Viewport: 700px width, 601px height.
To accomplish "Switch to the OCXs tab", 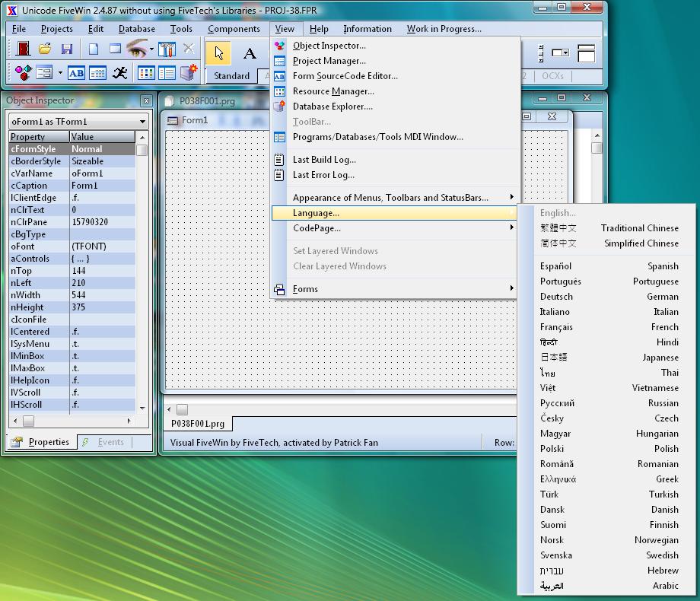I will click(x=552, y=75).
